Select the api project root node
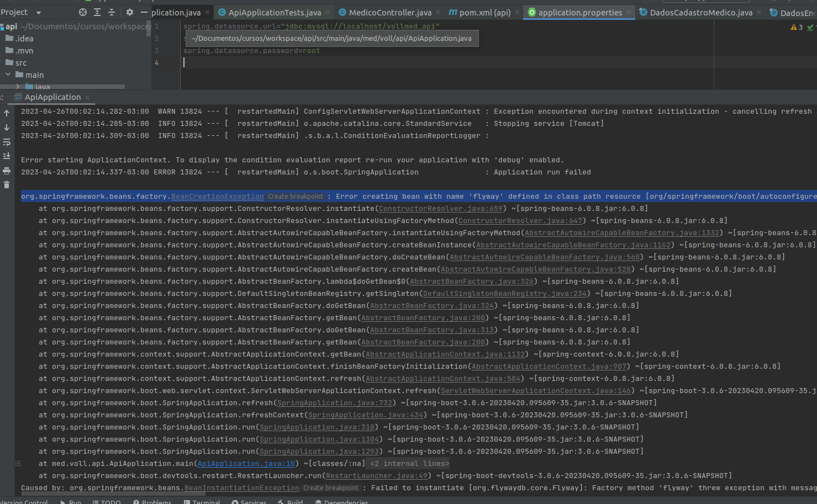Screen dimensions: 817x504 click(x=11, y=26)
